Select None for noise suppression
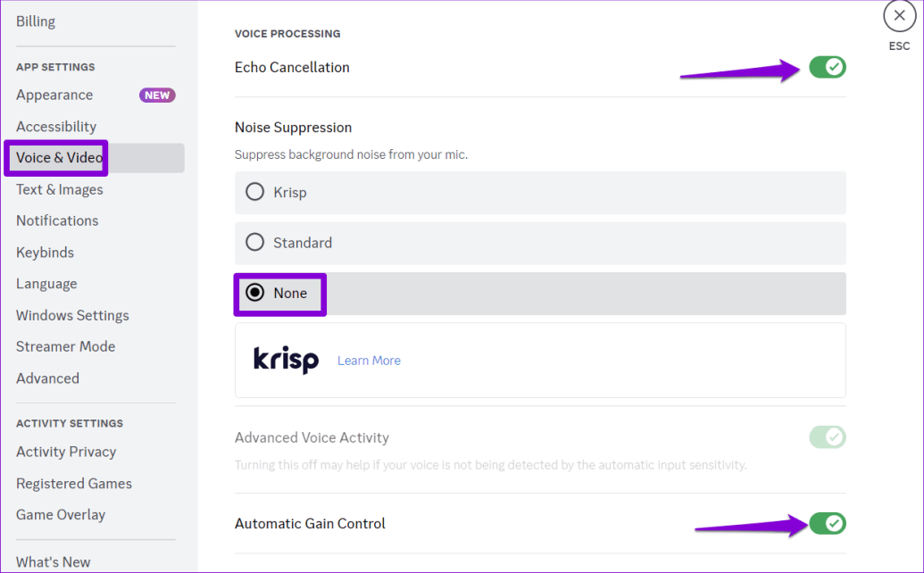 pyautogui.click(x=254, y=292)
